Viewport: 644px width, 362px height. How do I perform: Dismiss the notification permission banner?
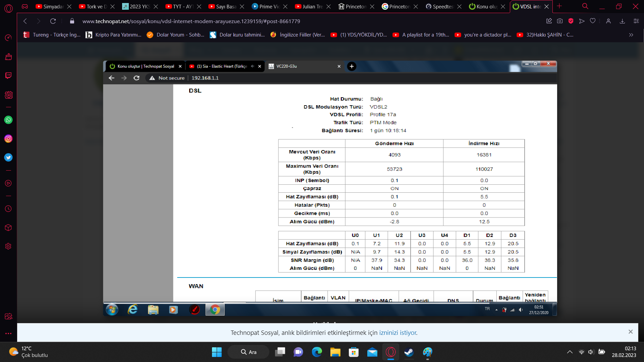(x=631, y=332)
